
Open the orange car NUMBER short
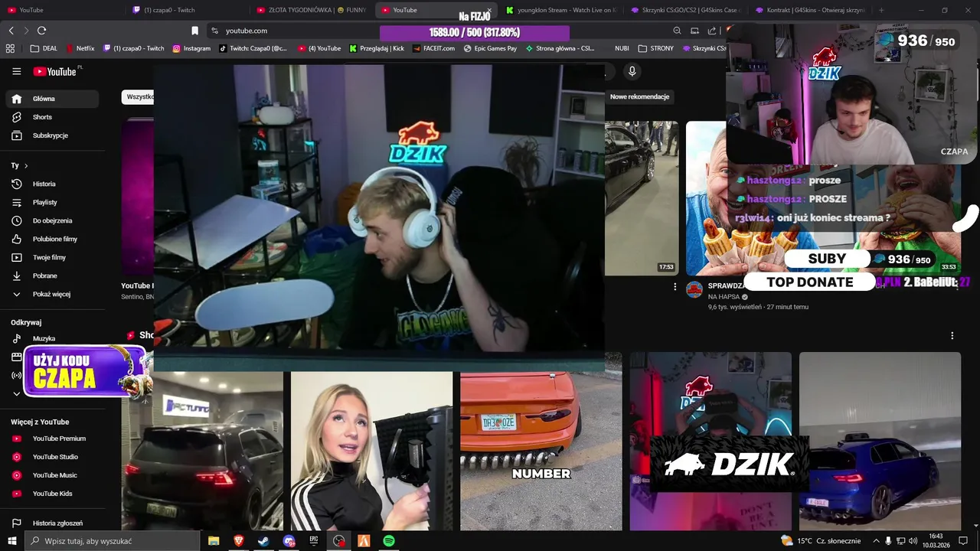click(541, 451)
